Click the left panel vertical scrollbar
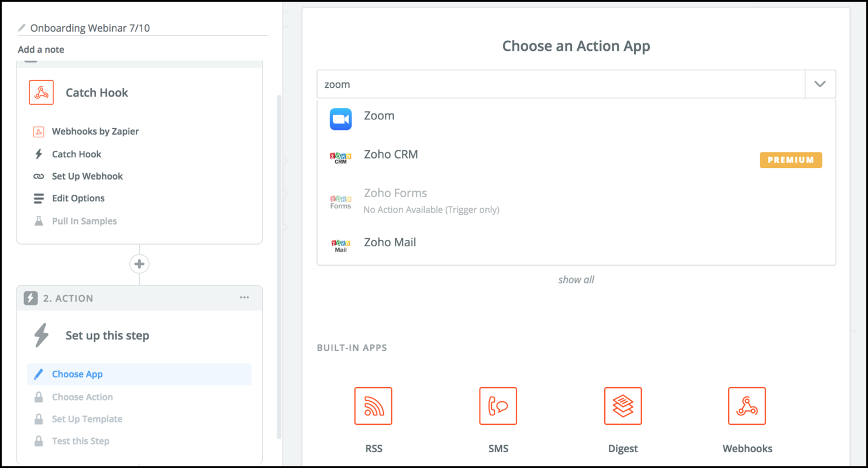Image resolution: width=868 pixels, height=468 pixels. tap(279, 267)
